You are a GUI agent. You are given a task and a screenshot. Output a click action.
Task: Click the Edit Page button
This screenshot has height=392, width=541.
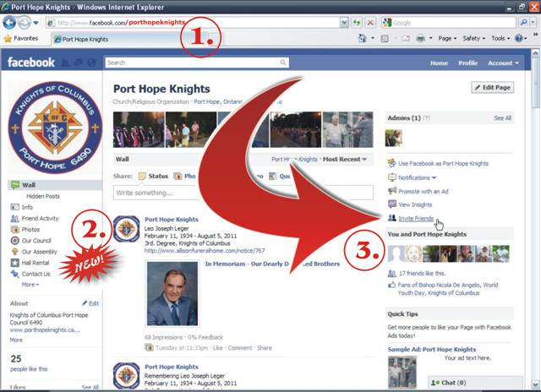pos(492,88)
